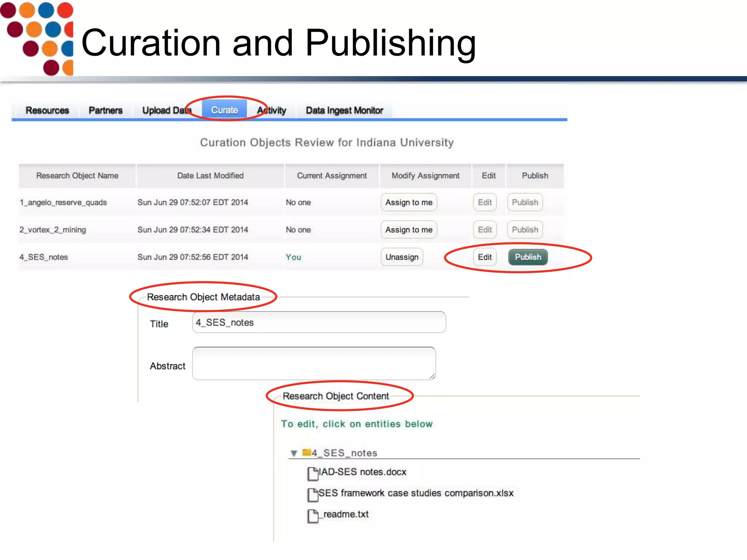Click the Date Last Modified column header

(x=210, y=176)
